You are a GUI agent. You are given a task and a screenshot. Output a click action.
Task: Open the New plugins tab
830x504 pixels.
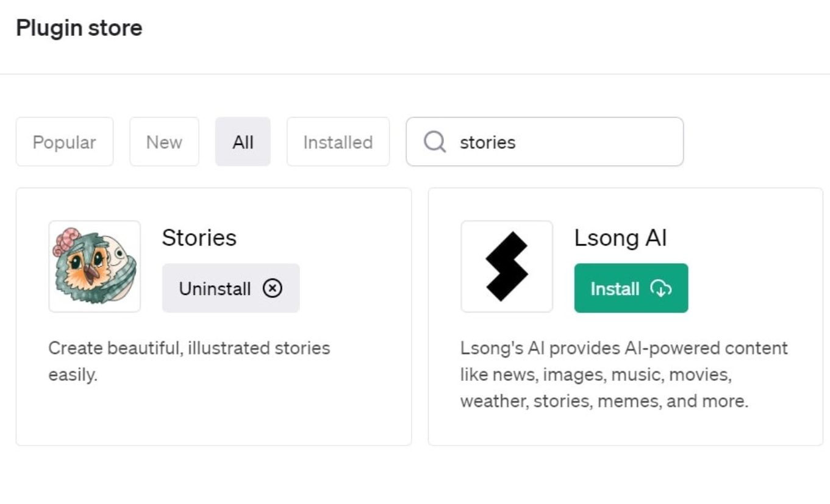(164, 142)
